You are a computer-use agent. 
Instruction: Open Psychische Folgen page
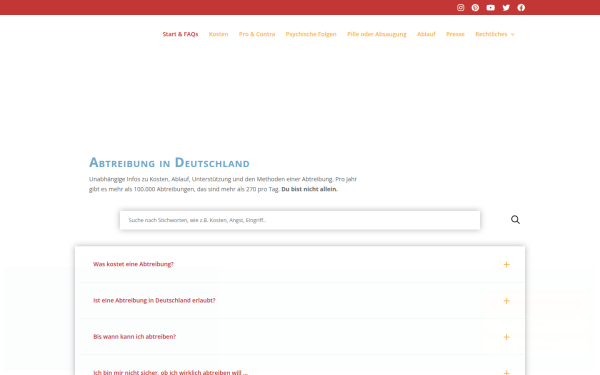point(311,34)
